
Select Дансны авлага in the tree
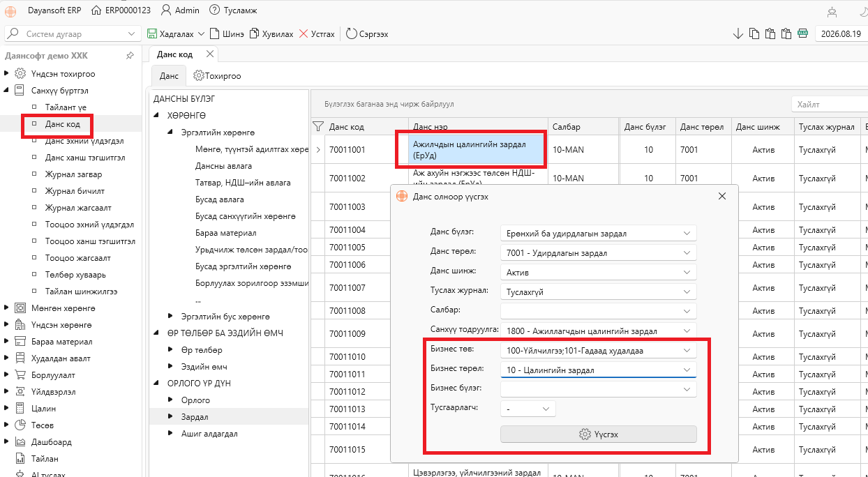point(224,166)
